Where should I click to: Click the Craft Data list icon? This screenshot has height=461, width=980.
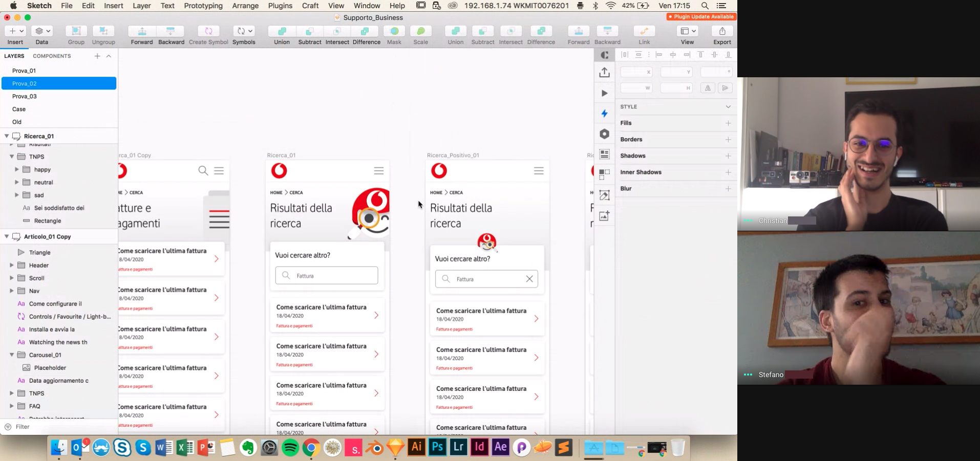coord(604,154)
